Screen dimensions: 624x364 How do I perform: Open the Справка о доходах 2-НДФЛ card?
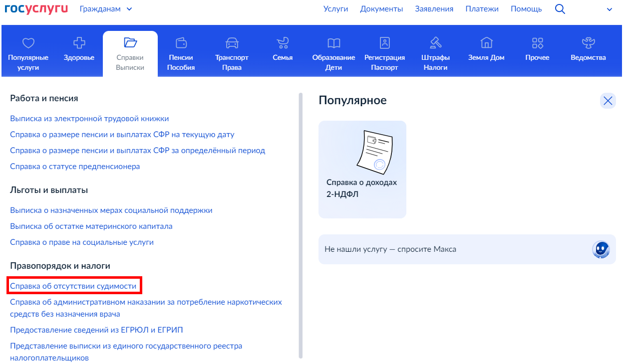[362, 170]
